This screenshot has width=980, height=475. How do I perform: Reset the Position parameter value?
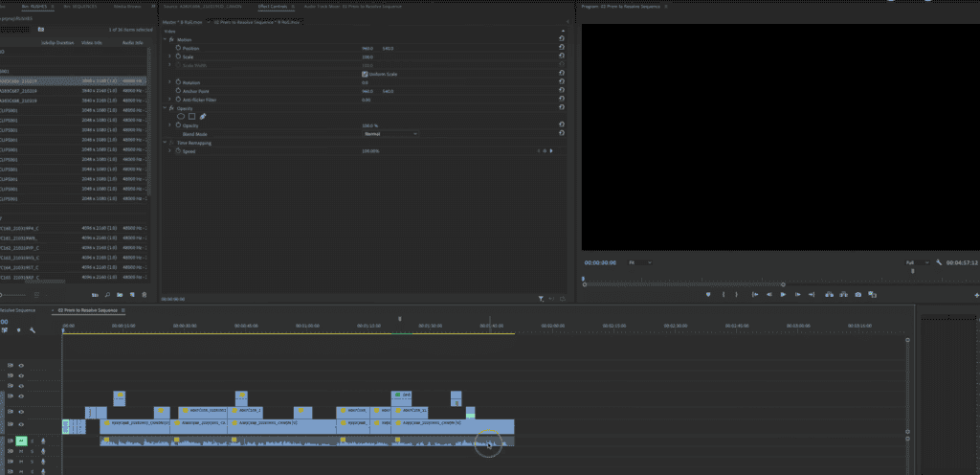coord(561,47)
